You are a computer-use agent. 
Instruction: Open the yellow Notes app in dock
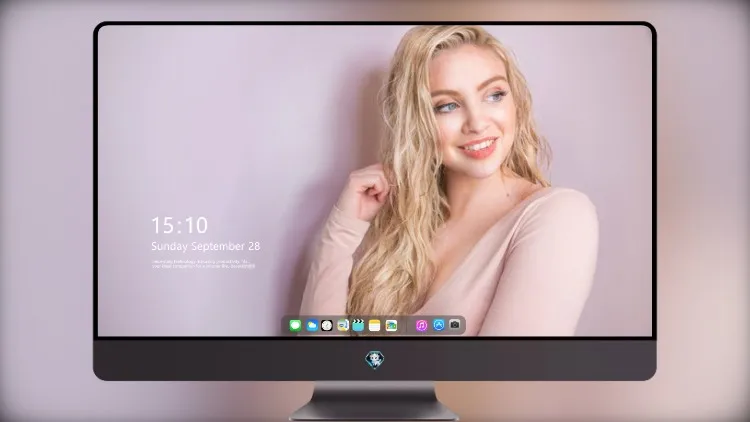click(375, 325)
